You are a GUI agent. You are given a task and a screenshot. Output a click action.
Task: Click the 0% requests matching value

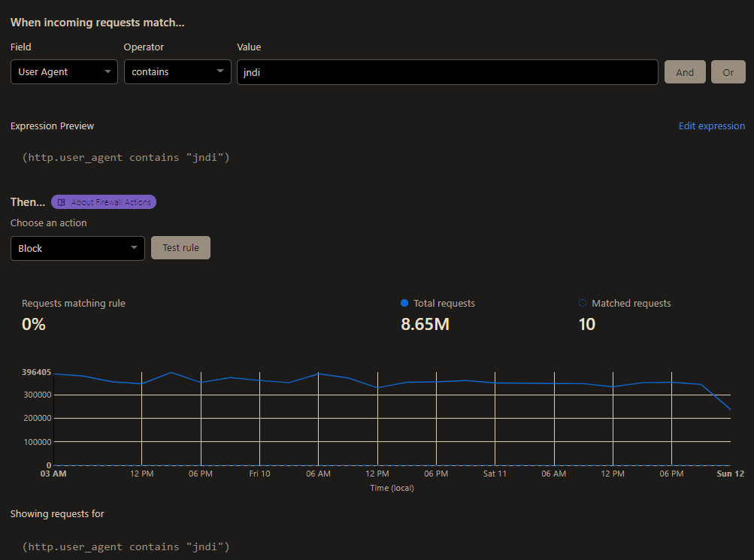pyautogui.click(x=34, y=325)
